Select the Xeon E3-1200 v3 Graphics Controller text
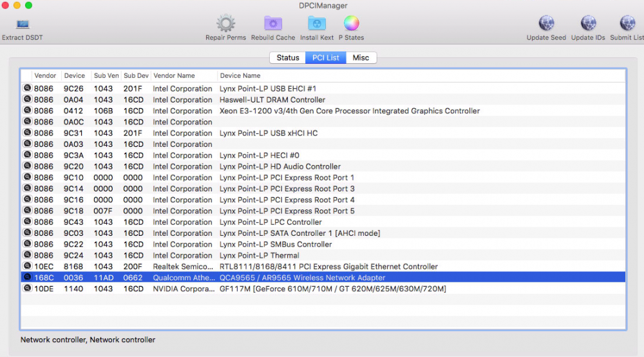The width and height of the screenshot is (644, 357). tap(350, 111)
